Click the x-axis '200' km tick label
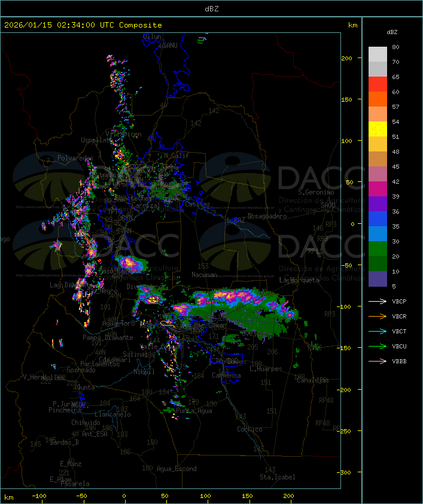Viewport: 423px width, 504px height. 288,496
